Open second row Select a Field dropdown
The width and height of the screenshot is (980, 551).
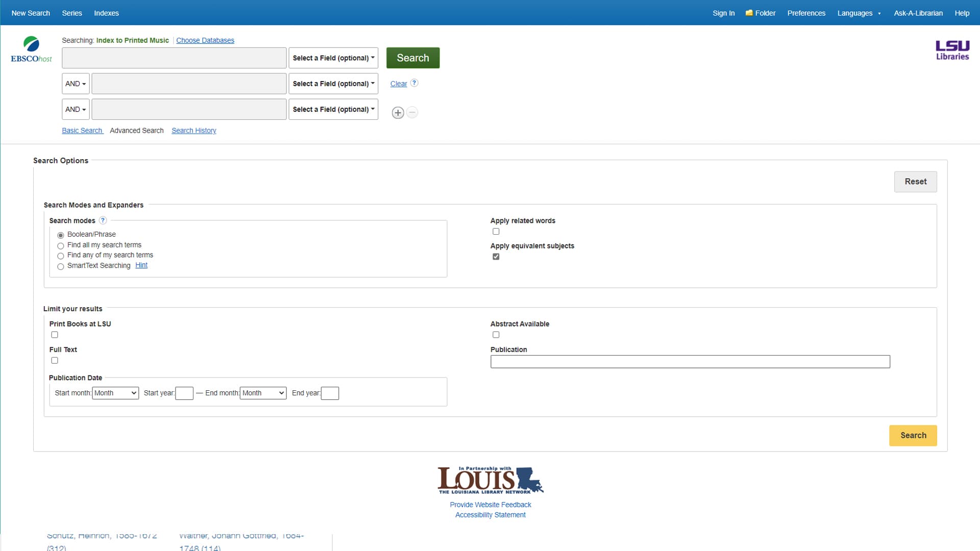(333, 84)
